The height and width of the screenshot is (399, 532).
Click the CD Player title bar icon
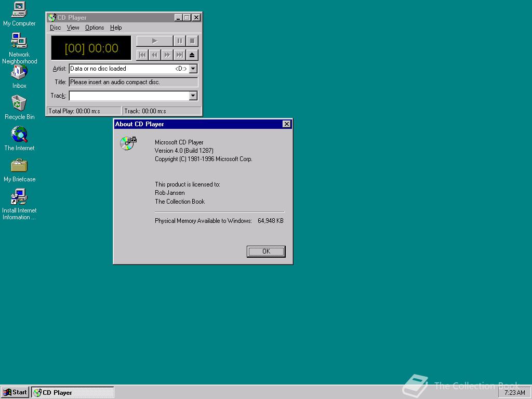coord(51,18)
